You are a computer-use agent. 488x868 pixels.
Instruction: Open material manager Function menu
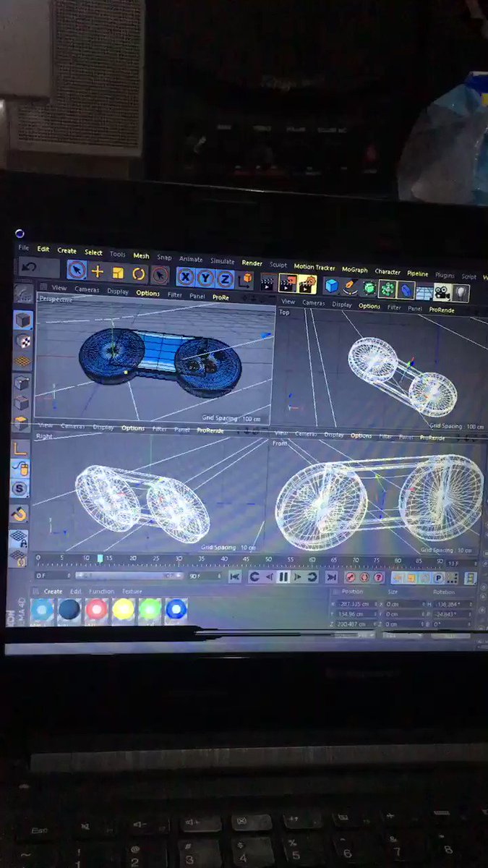click(x=101, y=591)
